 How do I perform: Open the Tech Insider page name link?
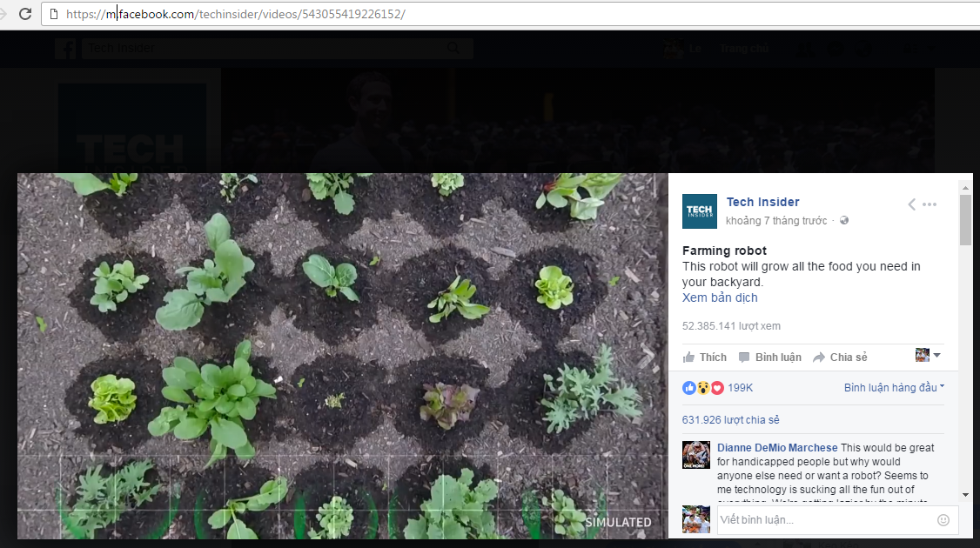[x=762, y=203]
